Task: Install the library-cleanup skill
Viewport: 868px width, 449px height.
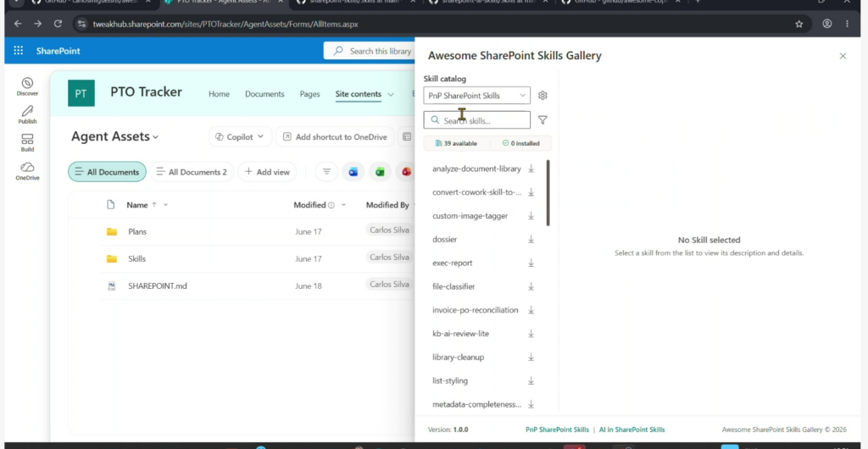Action: pos(531,358)
